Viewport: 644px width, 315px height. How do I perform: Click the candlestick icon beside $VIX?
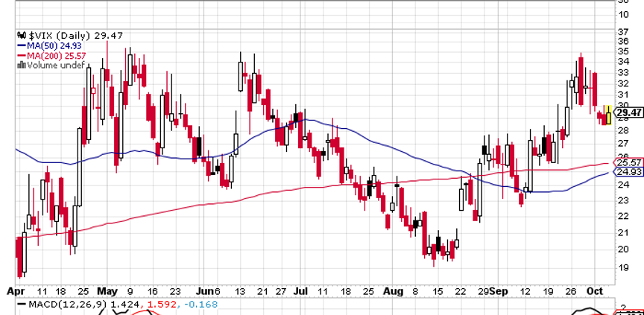pyautogui.click(x=20, y=35)
